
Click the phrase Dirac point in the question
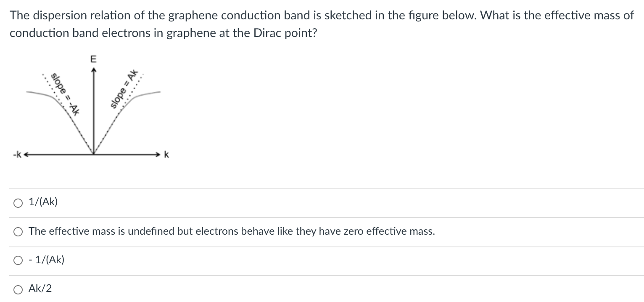[285, 33]
